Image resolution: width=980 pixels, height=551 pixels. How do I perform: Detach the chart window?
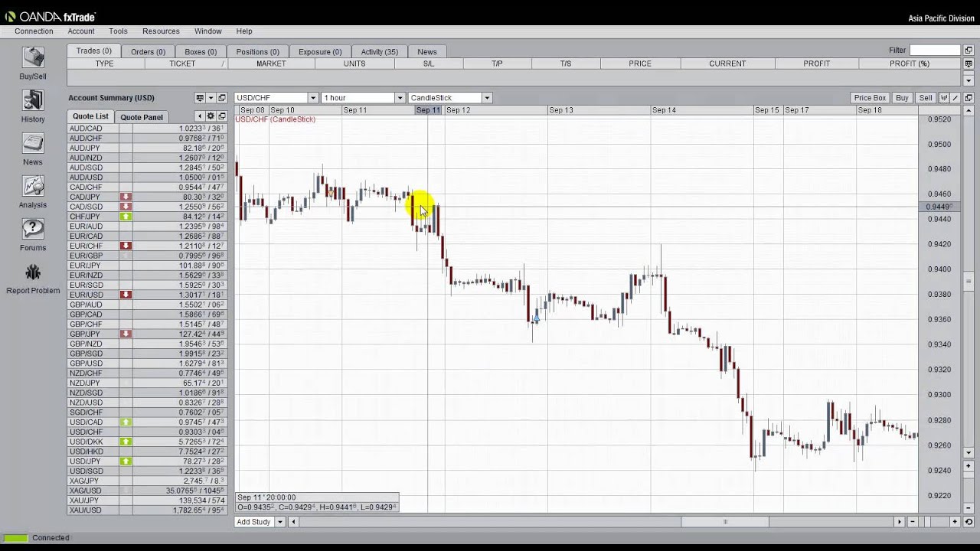tap(969, 98)
